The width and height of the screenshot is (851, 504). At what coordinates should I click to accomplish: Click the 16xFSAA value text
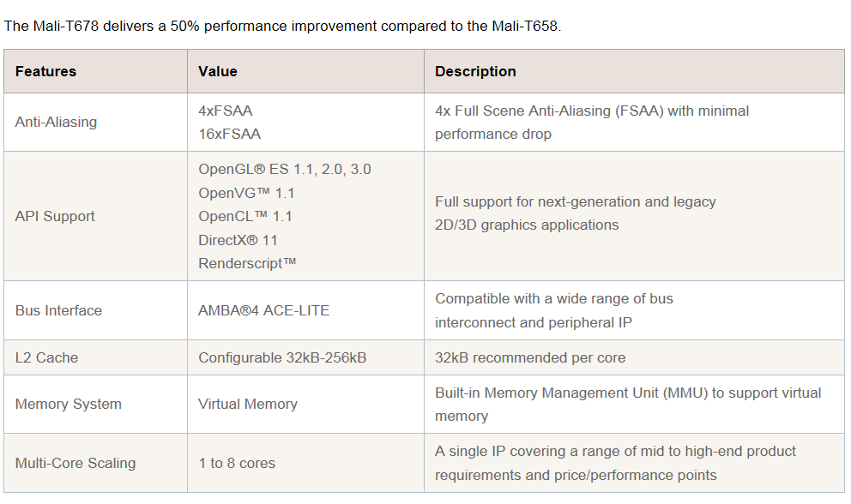[229, 134]
